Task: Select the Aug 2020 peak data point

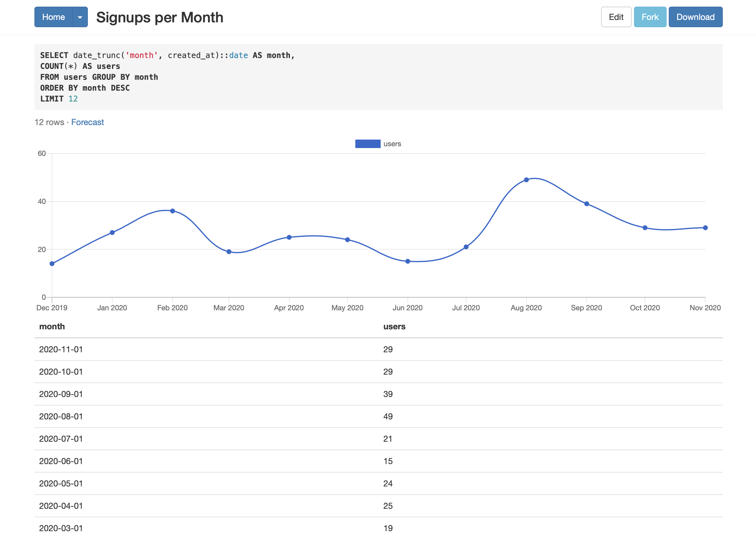Action: pos(526,180)
